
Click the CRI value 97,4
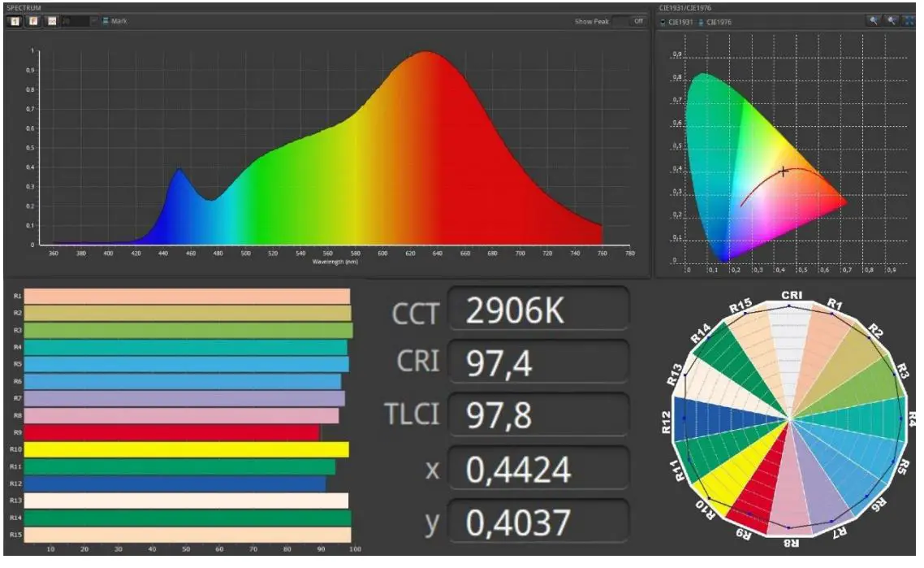[499, 363]
